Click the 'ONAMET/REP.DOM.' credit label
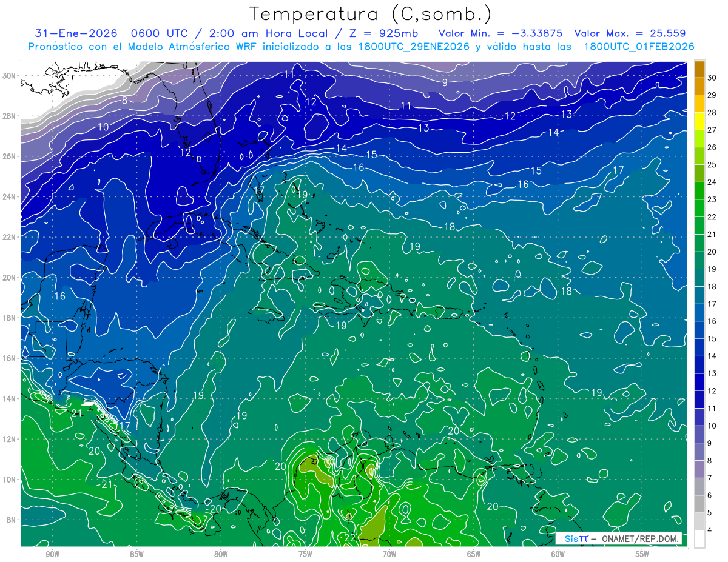Screen dimensions: 728x562 click(x=641, y=538)
